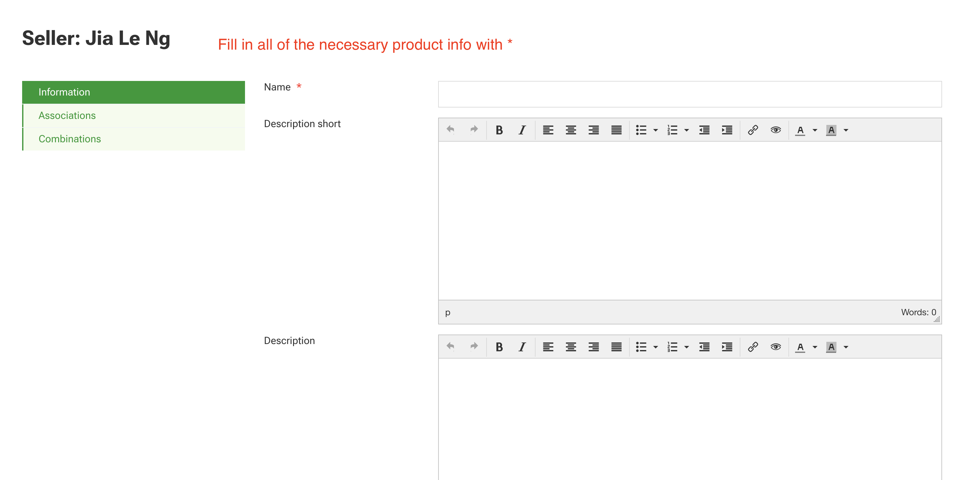
Task: Open the Combinations tab
Action: (70, 138)
